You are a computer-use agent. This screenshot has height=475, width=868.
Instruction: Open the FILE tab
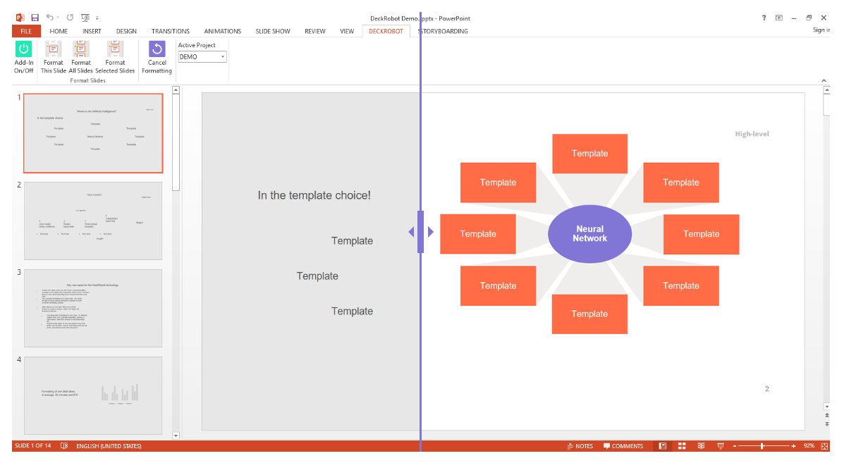click(26, 31)
